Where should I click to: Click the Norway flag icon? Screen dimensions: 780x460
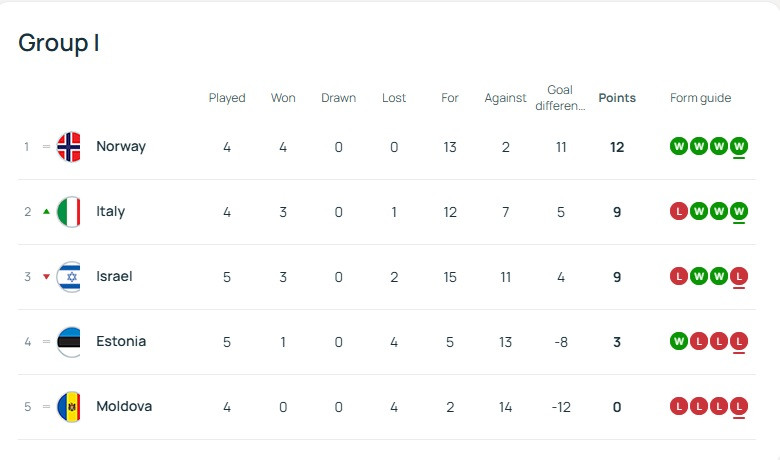69,147
